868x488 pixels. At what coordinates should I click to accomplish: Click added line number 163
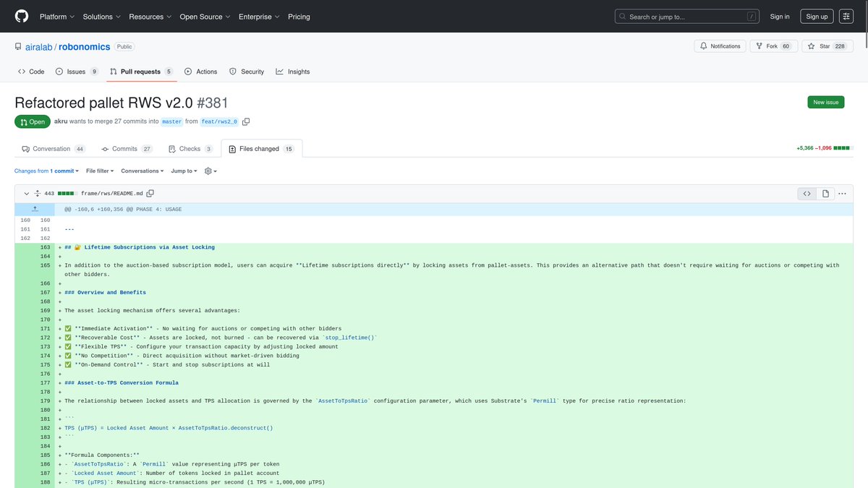(x=45, y=247)
